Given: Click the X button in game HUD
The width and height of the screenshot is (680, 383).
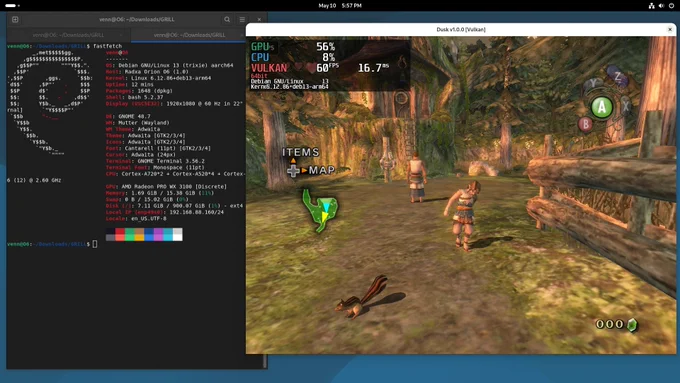Looking at the screenshot, I should [625, 105].
